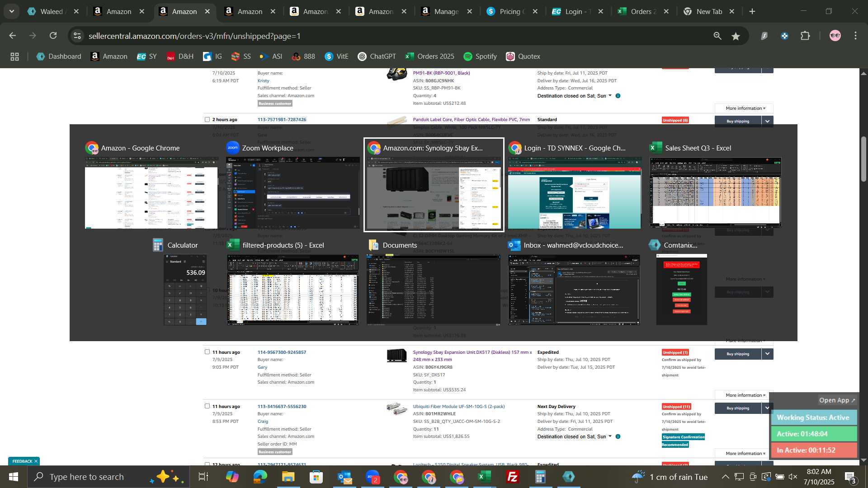Click the Synology product image thumbnail
The image size is (868, 488).
pos(396,356)
